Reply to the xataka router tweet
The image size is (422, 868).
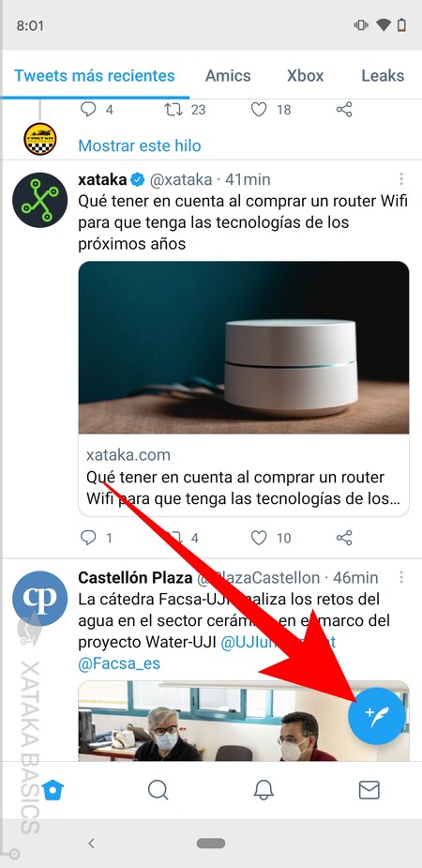click(88, 537)
